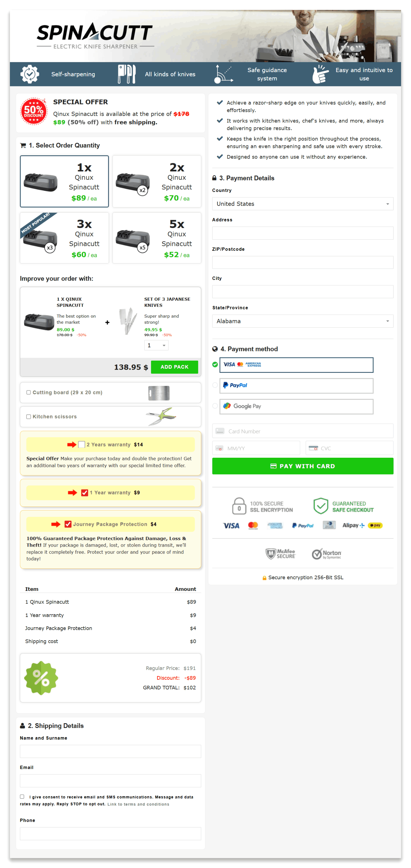411x868 pixels.
Task: Click the Alipay logo in footer payment icons
Action: (x=353, y=525)
